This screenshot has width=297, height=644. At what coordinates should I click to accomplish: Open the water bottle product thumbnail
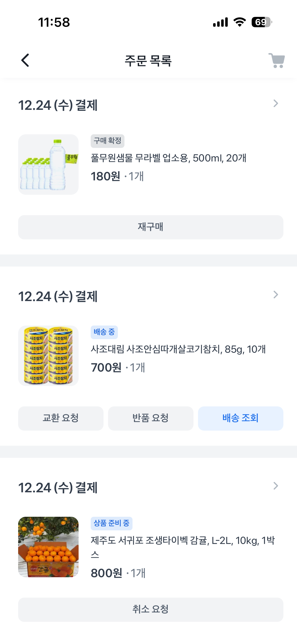[48, 165]
